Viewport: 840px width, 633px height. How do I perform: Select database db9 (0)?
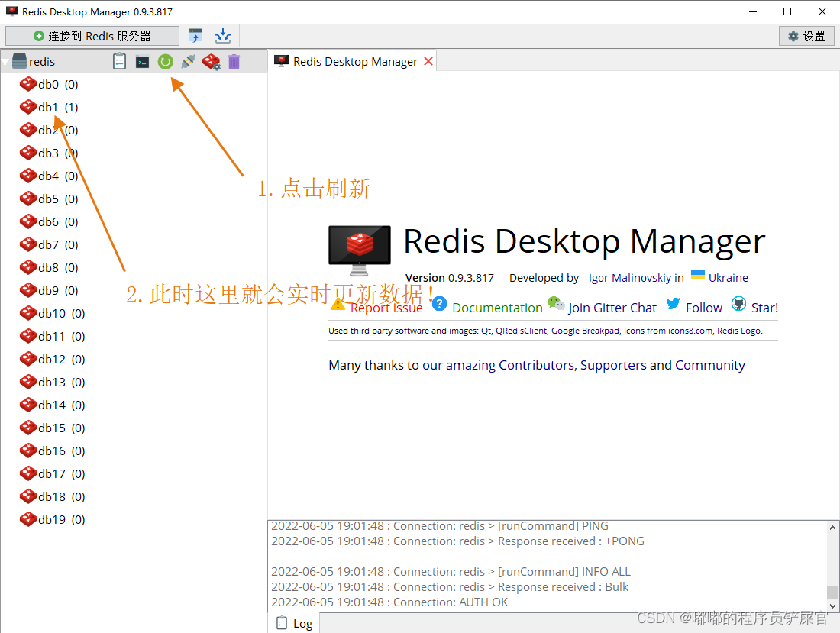49,291
